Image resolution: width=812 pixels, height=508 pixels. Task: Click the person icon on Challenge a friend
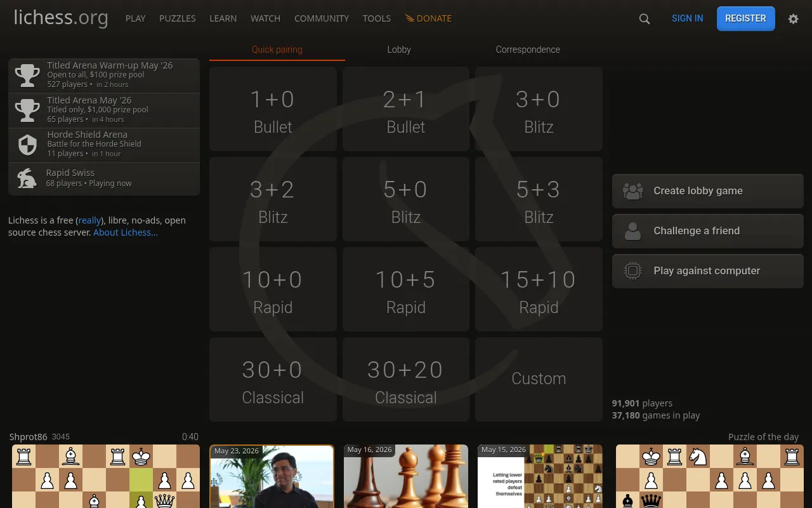click(632, 231)
